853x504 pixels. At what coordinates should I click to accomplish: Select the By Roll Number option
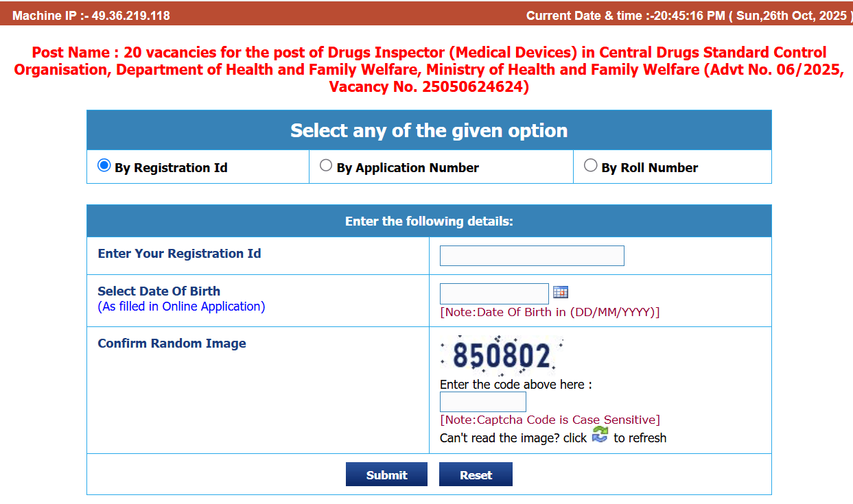click(591, 165)
